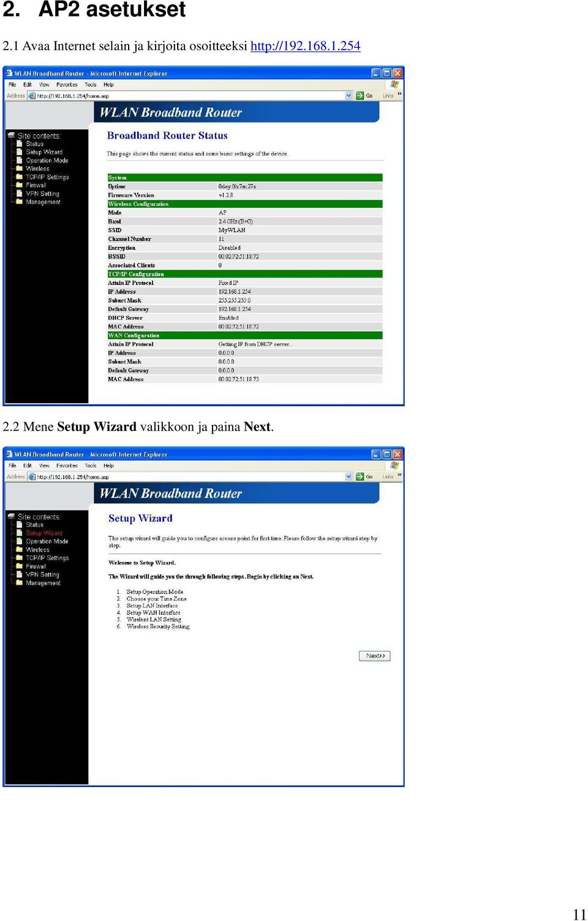Click the wizard step "Choose your Time Zone"
Screen dimensions: 588x921
[157, 599]
